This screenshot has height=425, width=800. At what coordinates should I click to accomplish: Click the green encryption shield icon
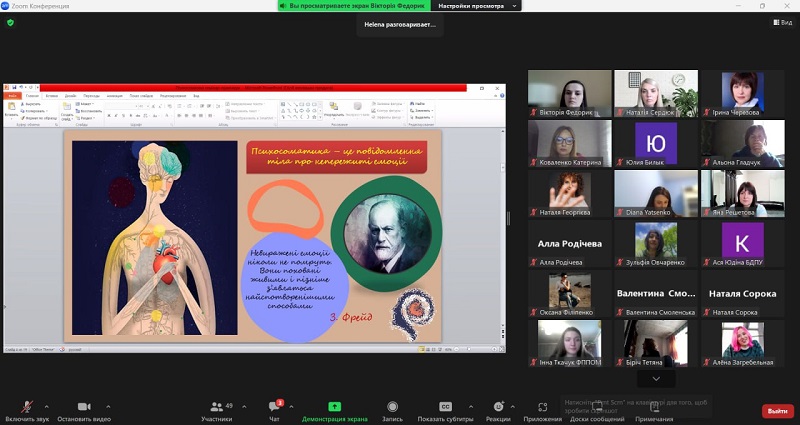(x=10, y=22)
